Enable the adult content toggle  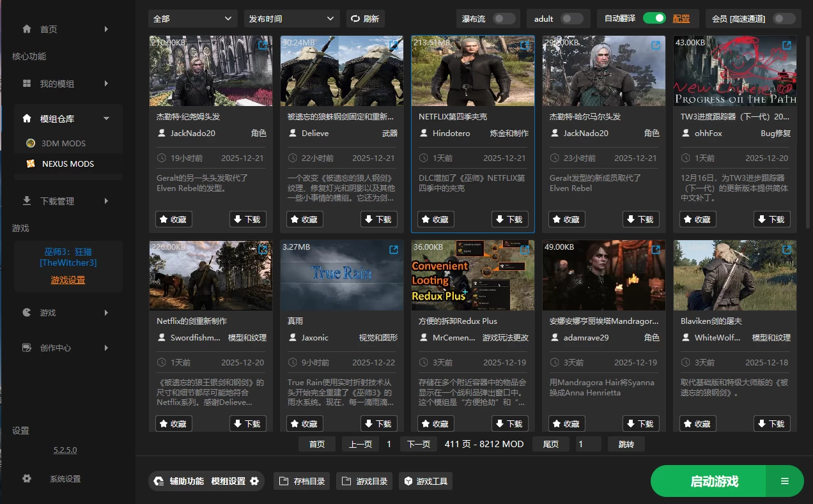tap(573, 19)
